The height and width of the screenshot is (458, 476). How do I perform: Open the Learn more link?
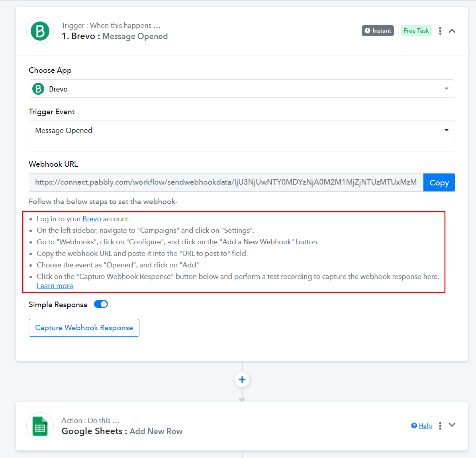coord(55,286)
